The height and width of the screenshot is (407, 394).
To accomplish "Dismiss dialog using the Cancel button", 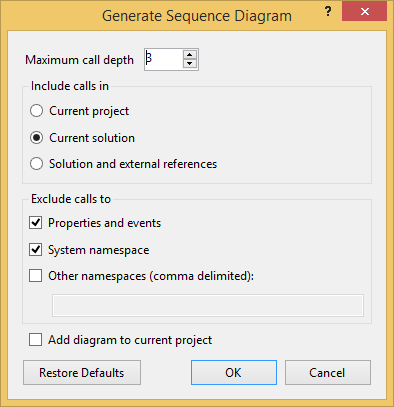I will (x=327, y=372).
